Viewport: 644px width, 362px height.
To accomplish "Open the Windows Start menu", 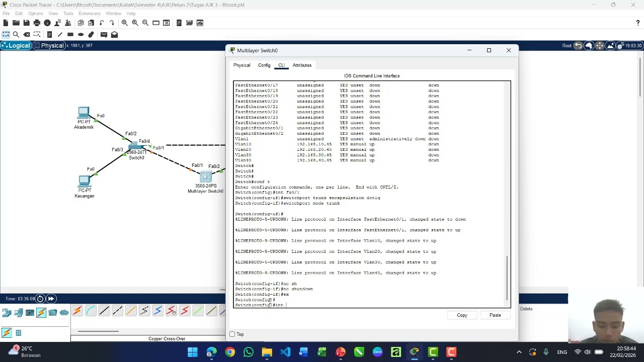I will click(193, 352).
